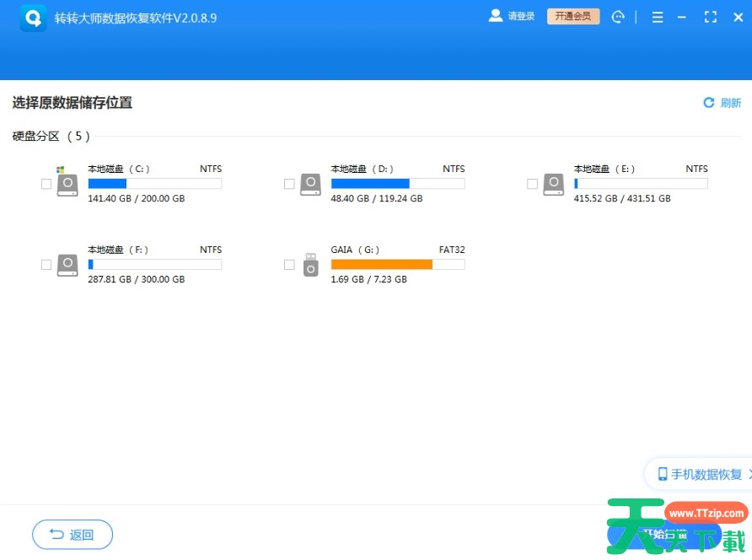752x560 pixels.
Task: Open 手机数据恢复 phone recovery
Action: click(x=700, y=474)
